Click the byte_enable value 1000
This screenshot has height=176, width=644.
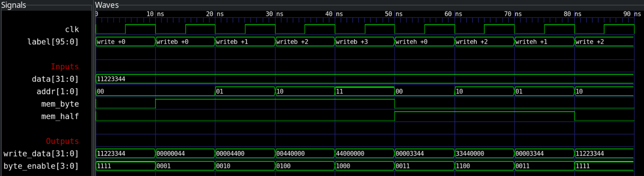365,166
